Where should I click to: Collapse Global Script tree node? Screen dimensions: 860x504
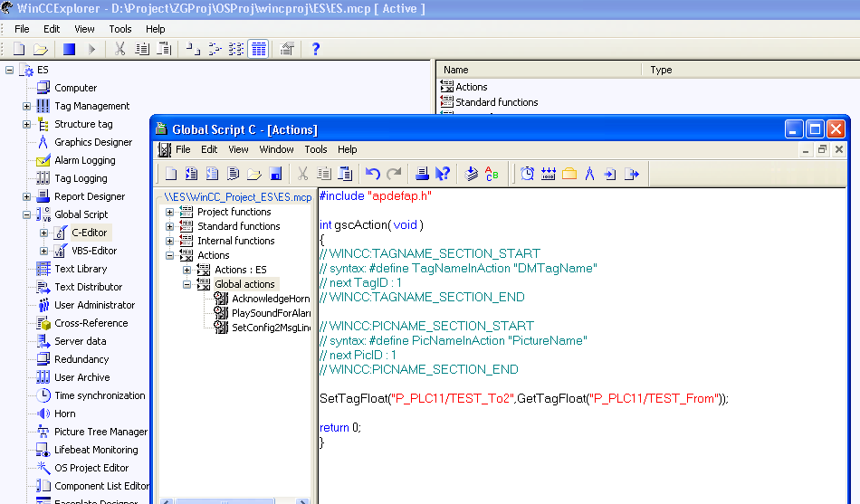point(26,215)
